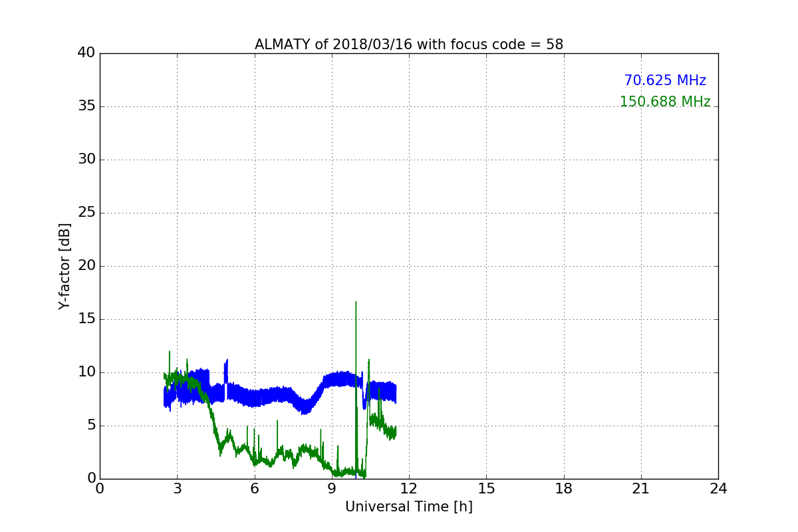Click the y-axis tick label '35'
This screenshot has height=532, width=798.
(86, 106)
